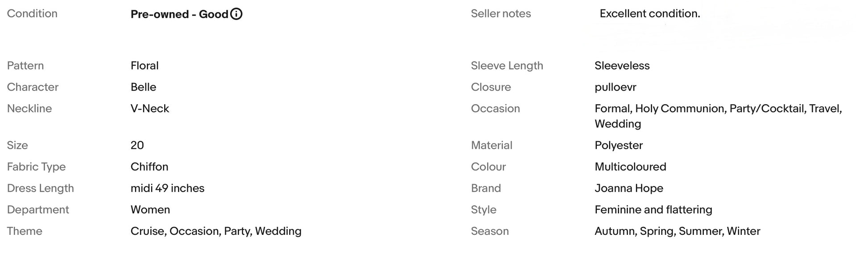Select the V-Neck neckline value
The width and height of the screenshot is (868, 254).
[150, 108]
